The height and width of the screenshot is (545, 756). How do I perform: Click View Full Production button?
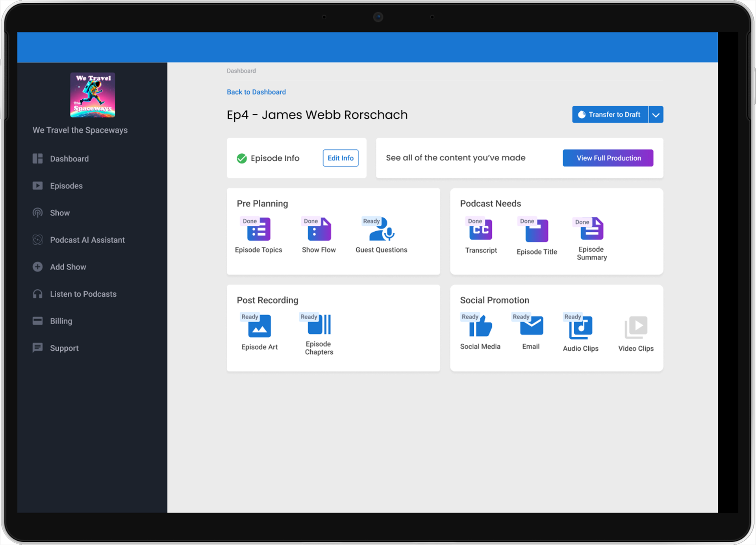[608, 158]
